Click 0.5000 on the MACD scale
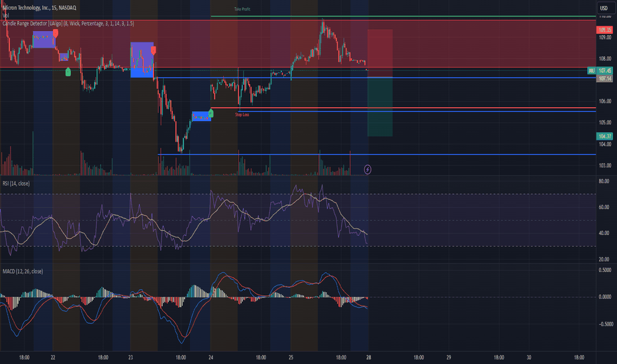617x364 pixels. pyautogui.click(x=605, y=270)
